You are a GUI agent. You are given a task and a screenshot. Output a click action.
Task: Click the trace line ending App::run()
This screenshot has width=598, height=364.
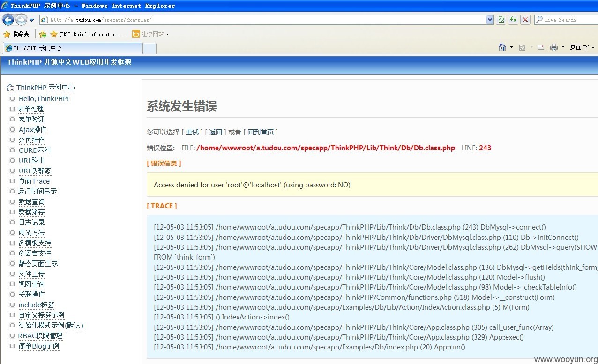(309, 347)
